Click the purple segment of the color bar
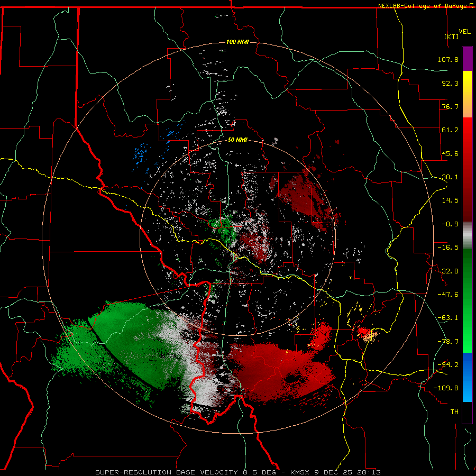Image resolution: width=476 pixels, height=476 pixels. point(467,59)
